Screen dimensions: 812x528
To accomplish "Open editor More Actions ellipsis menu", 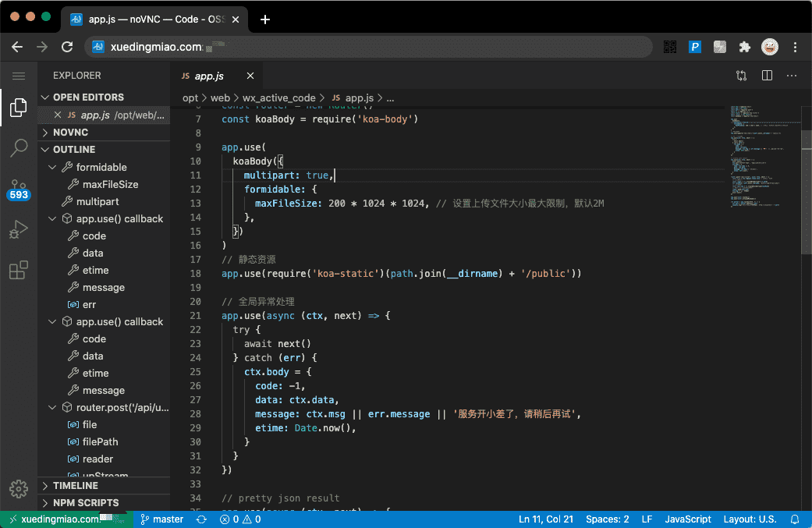I will pos(792,76).
